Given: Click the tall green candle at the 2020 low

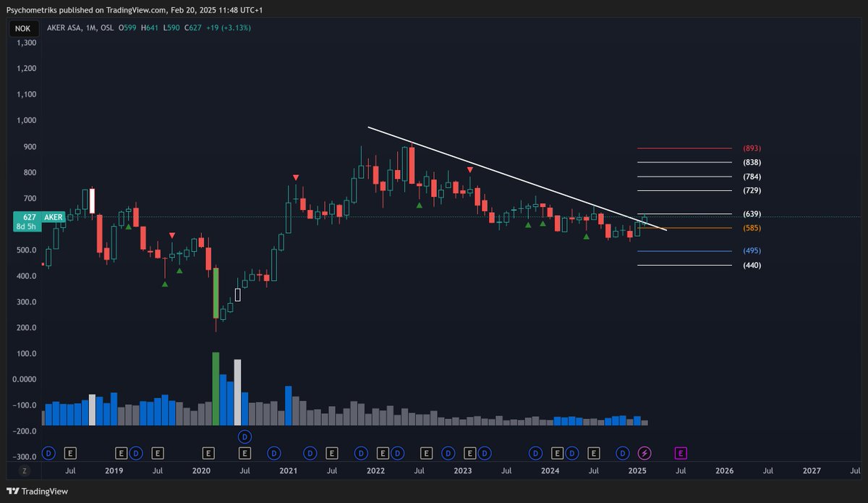Looking at the screenshot, I should [216, 292].
